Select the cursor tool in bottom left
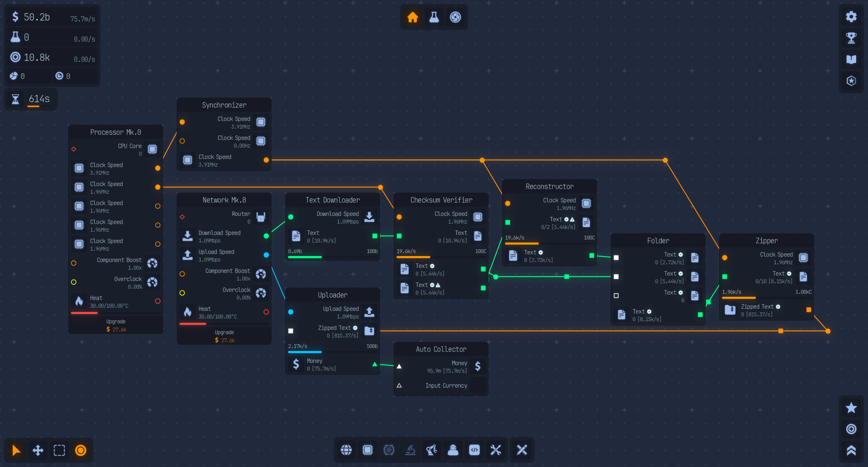The height and width of the screenshot is (467, 868). pos(16,450)
